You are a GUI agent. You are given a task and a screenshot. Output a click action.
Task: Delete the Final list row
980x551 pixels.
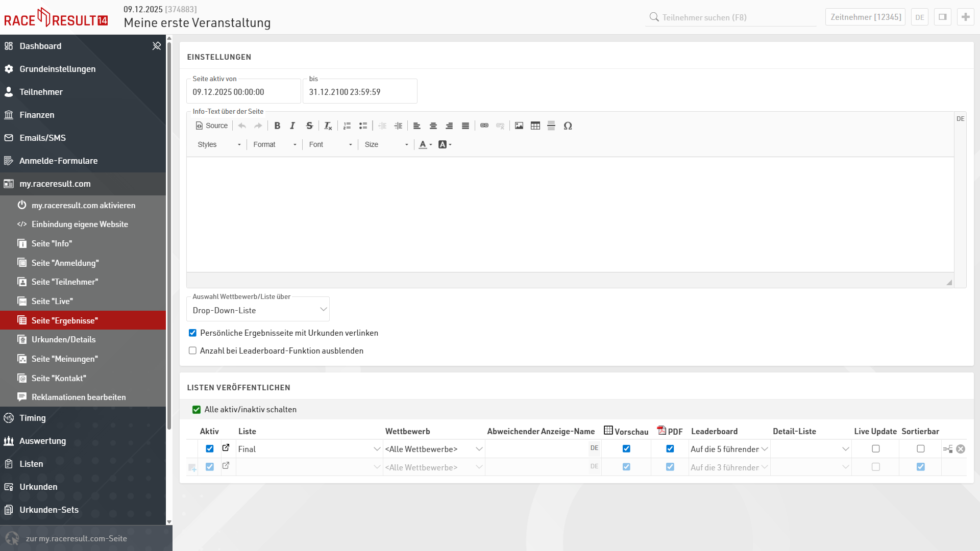[x=961, y=449]
